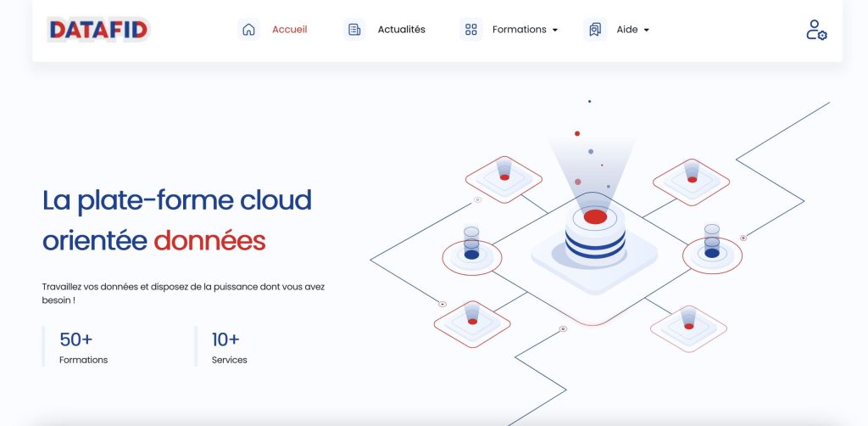The image size is (868, 426).
Task: Expand the Aide dropdown arrow
Action: tap(646, 30)
